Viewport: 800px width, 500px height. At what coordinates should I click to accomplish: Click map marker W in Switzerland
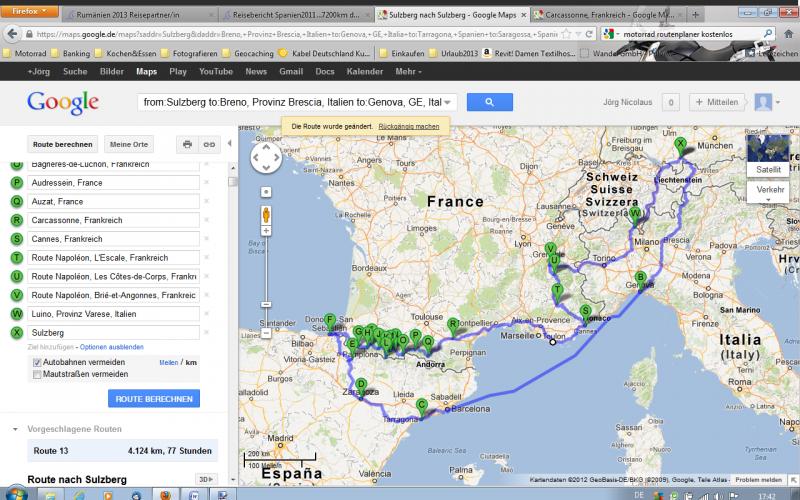click(635, 216)
